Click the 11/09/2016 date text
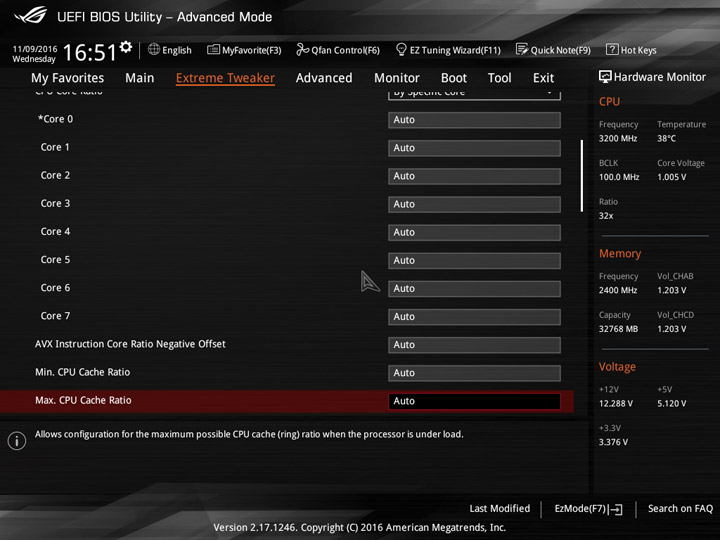Screen dimensions: 720x540 point(35,49)
